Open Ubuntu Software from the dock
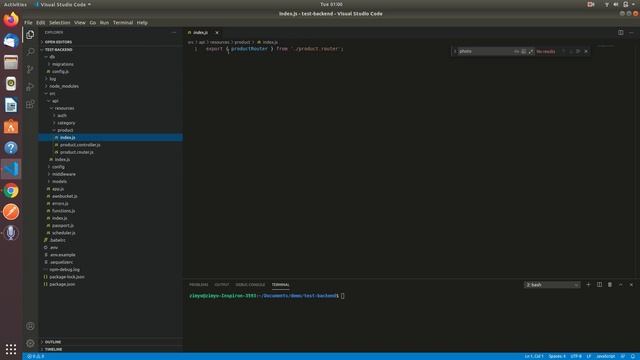The height and width of the screenshot is (360, 640). coord(11,127)
